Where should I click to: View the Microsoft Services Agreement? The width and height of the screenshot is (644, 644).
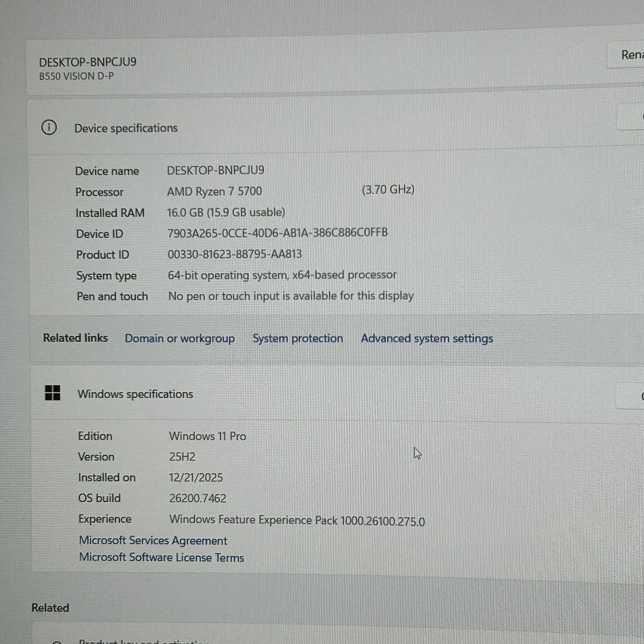point(153,540)
